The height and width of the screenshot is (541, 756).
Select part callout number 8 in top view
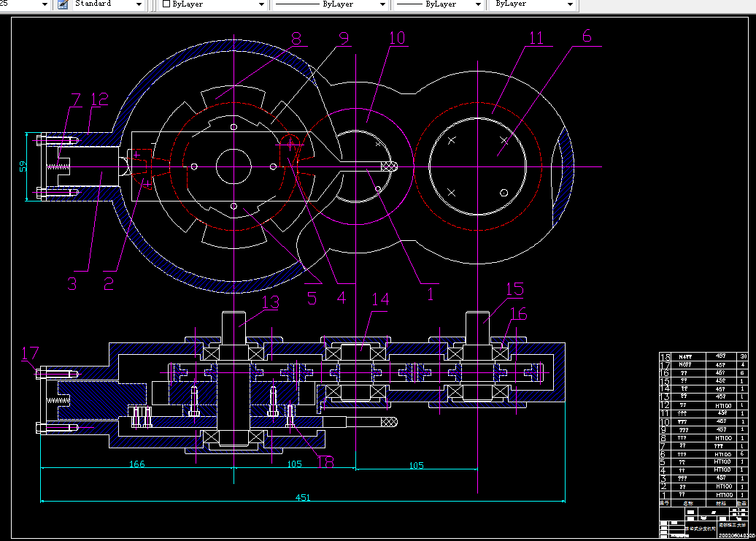pyautogui.click(x=296, y=37)
